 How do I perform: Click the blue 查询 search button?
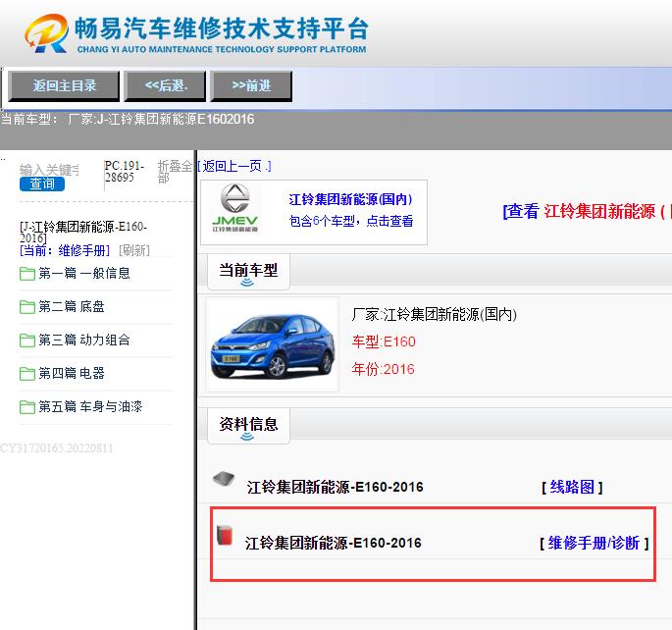point(42,184)
